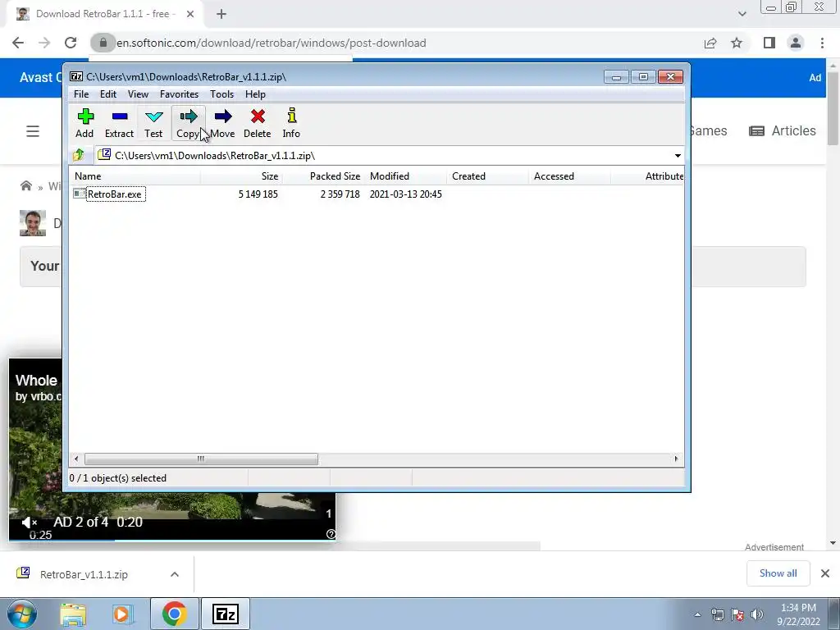Click the Move toolbar icon
The height and width of the screenshot is (630, 840).
point(222,123)
